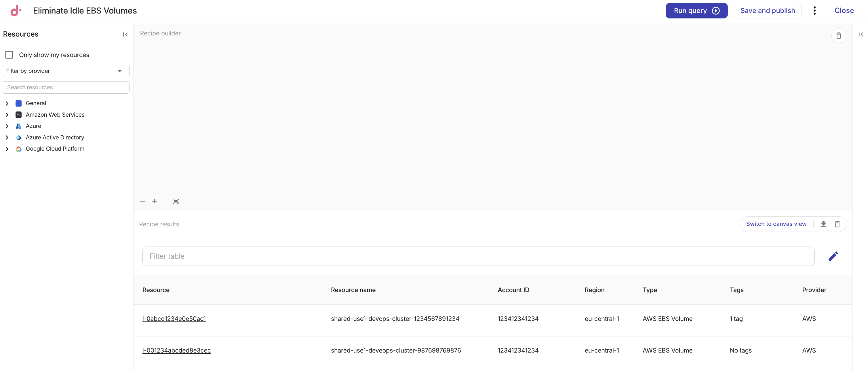Image resolution: width=868 pixels, height=371 pixels.
Task: Click the Google Cloud Platform icon
Action: click(18, 149)
